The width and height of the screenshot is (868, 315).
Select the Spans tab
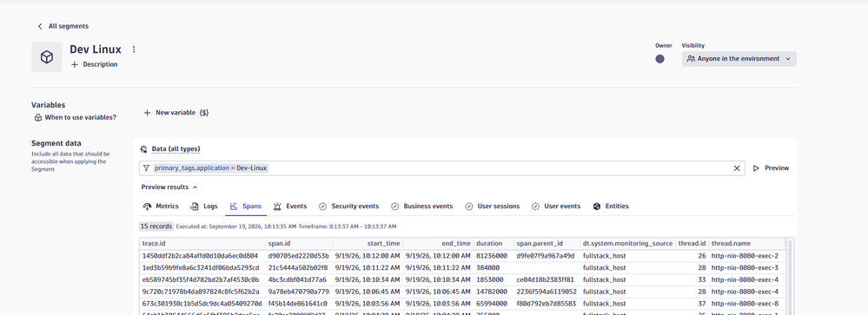click(245, 207)
